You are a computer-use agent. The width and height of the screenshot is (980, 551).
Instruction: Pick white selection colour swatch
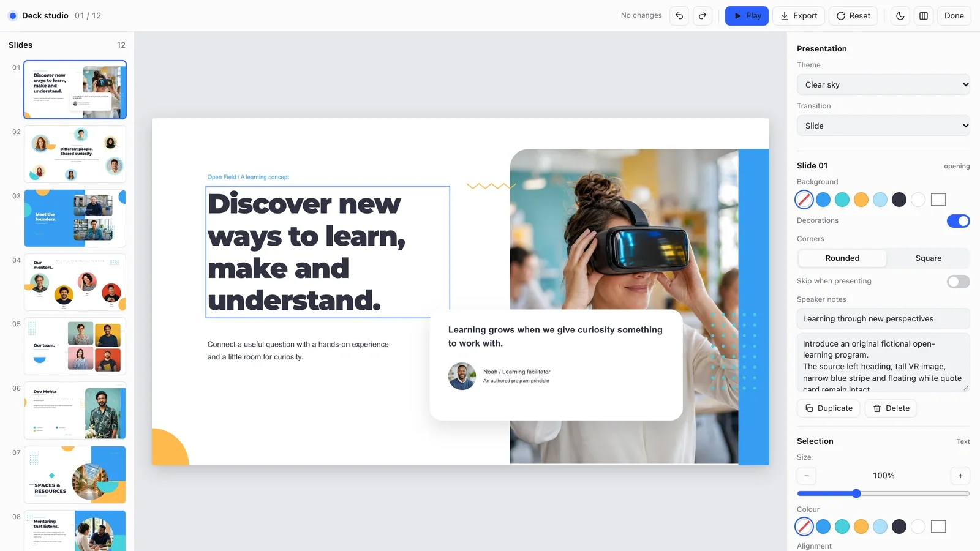918,527
